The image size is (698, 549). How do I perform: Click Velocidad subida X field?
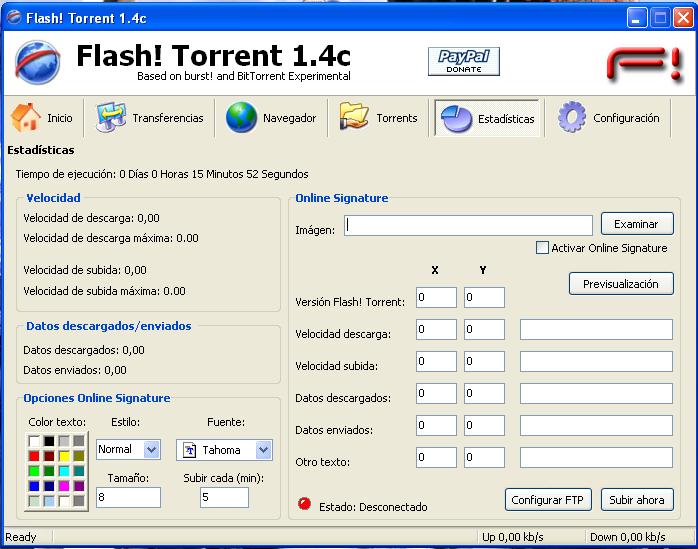coord(436,362)
